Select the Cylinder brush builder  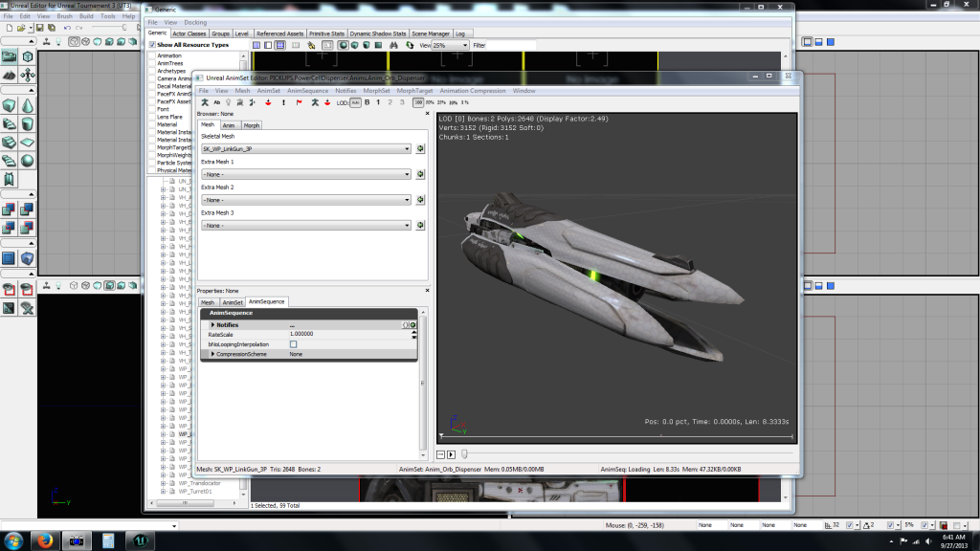[28, 124]
